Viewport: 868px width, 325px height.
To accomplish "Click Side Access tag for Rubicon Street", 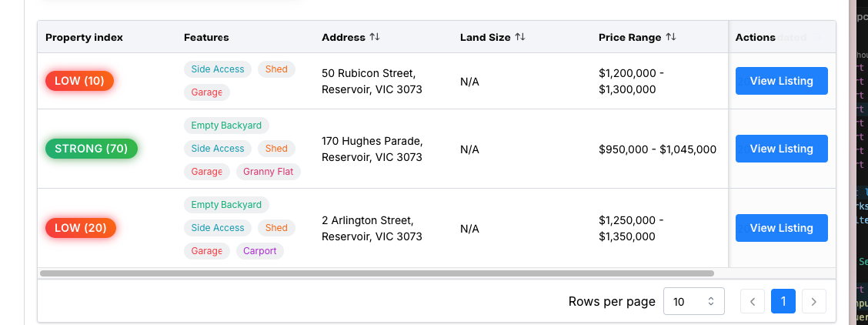I will tap(218, 69).
